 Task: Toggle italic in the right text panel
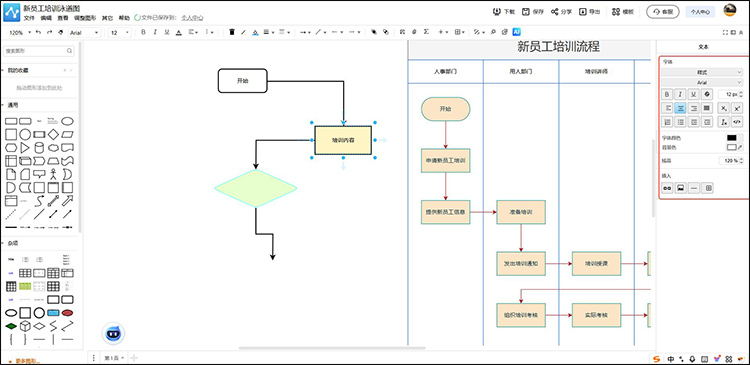point(680,94)
